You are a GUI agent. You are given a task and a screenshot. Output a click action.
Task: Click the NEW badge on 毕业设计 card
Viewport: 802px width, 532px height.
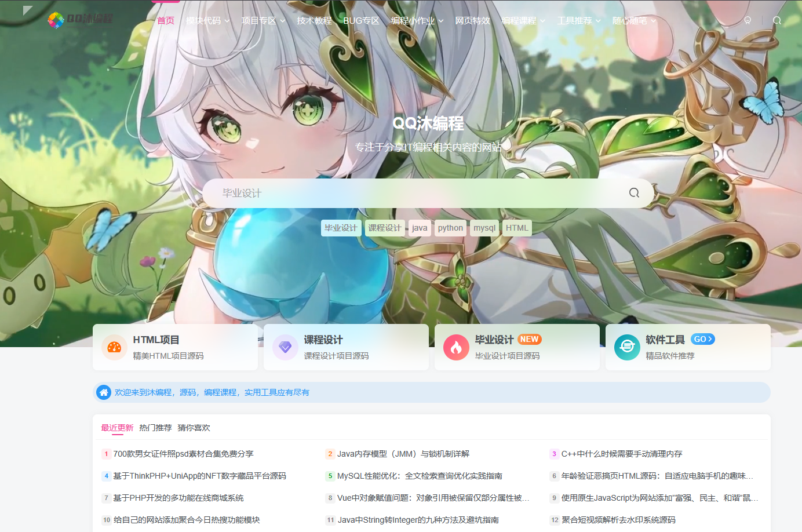pyautogui.click(x=529, y=339)
